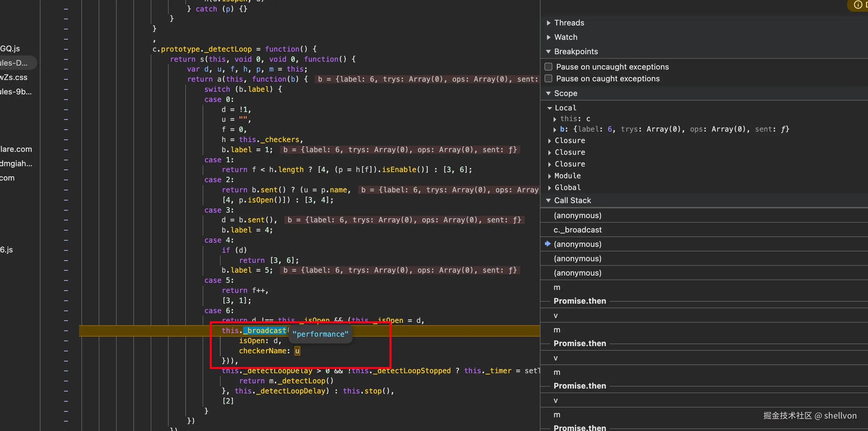Viewport: 868px width, 431px height.
Task: Enable Pause on caught exceptions
Action: click(x=549, y=79)
